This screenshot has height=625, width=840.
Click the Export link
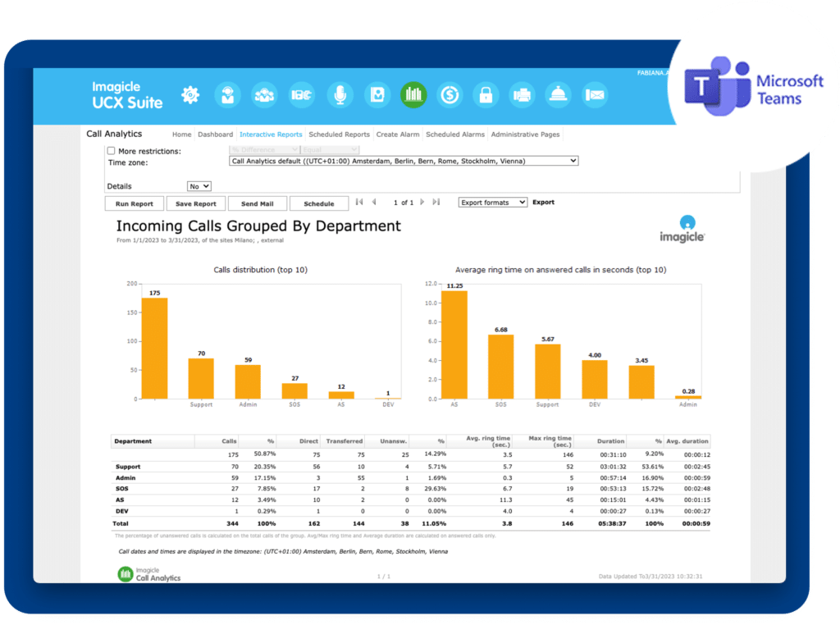pos(543,203)
